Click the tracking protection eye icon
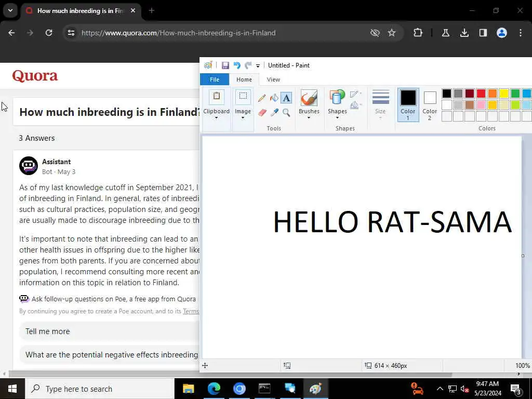This screenshot has height=399, width=532. click(375, 33)
